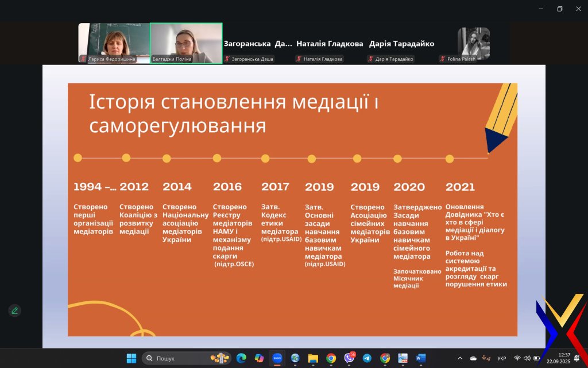The height and width of the screenshot is (368, 588).
Task: Select Балтаджи Поліна active speaker tile
Action: pos(186,43)
